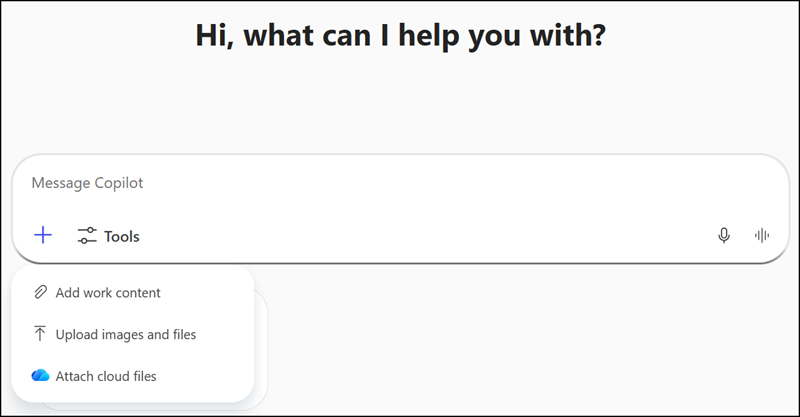Image resolution: width=800 pixels, height=417 pixels.
Task: Click the 'Add work content' label text
Action: pyautogui.click(x=108, y=293)
